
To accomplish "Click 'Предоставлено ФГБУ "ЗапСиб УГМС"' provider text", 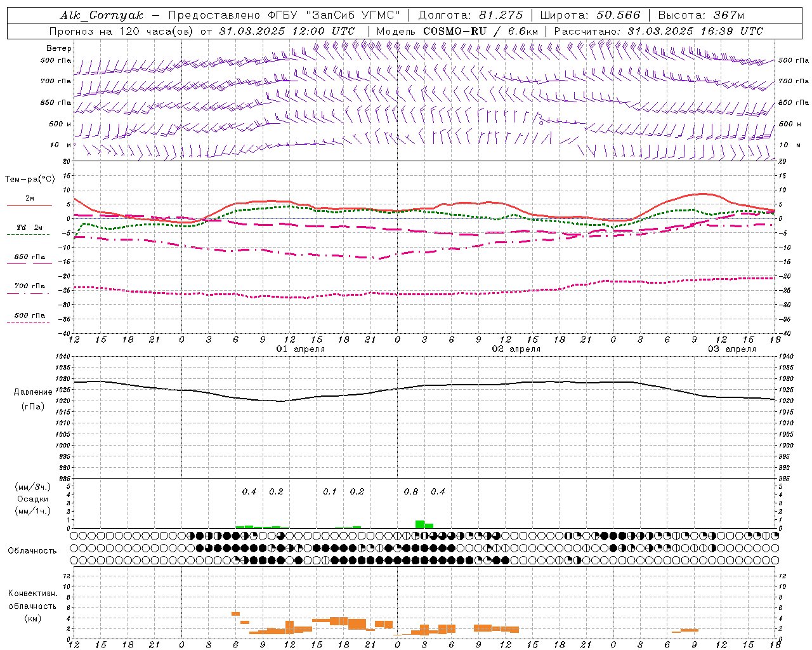I will point(284,15).
